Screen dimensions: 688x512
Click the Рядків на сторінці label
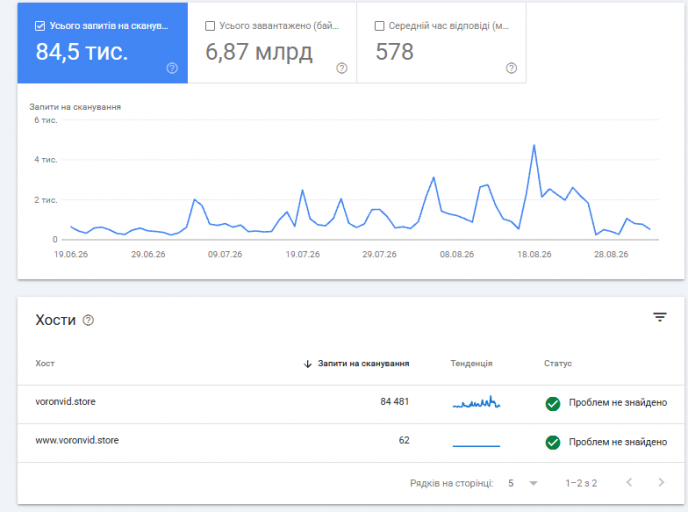point(452,483)
